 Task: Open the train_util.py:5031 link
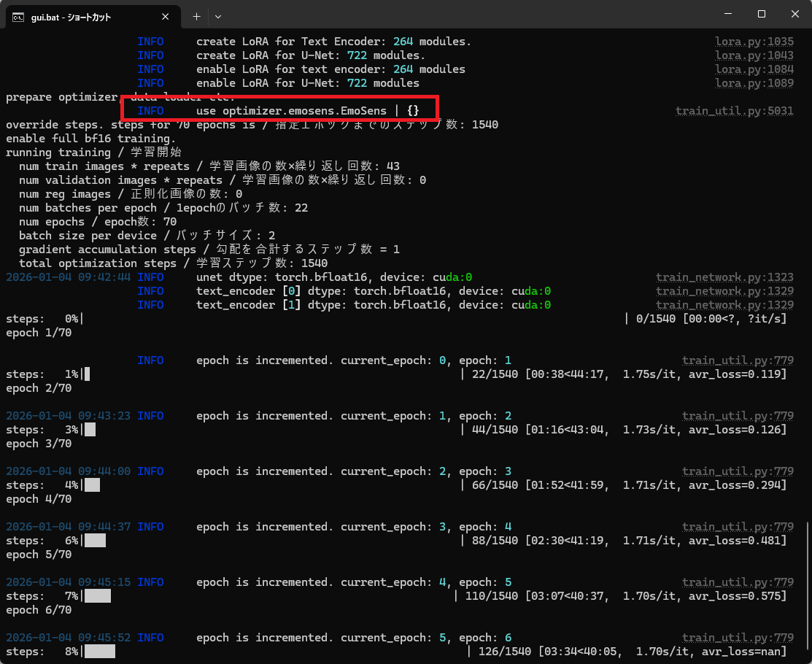click(x=734, y=111)
